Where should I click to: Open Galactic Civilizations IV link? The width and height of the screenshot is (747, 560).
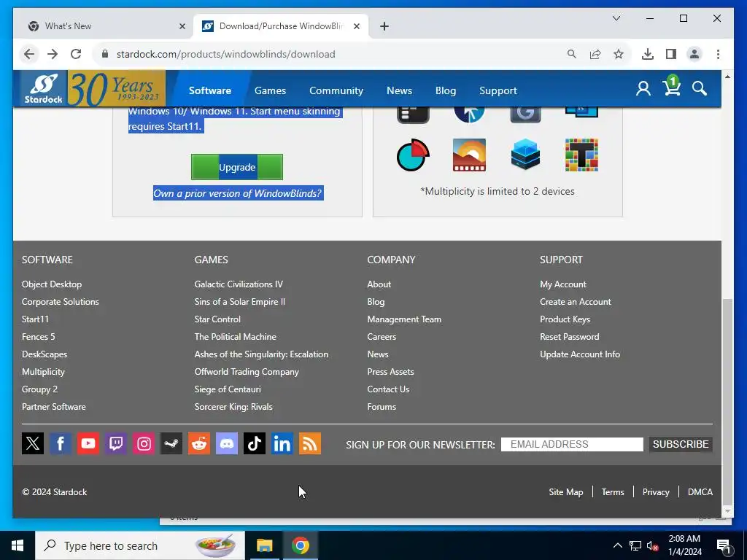(x=239, y=284)
